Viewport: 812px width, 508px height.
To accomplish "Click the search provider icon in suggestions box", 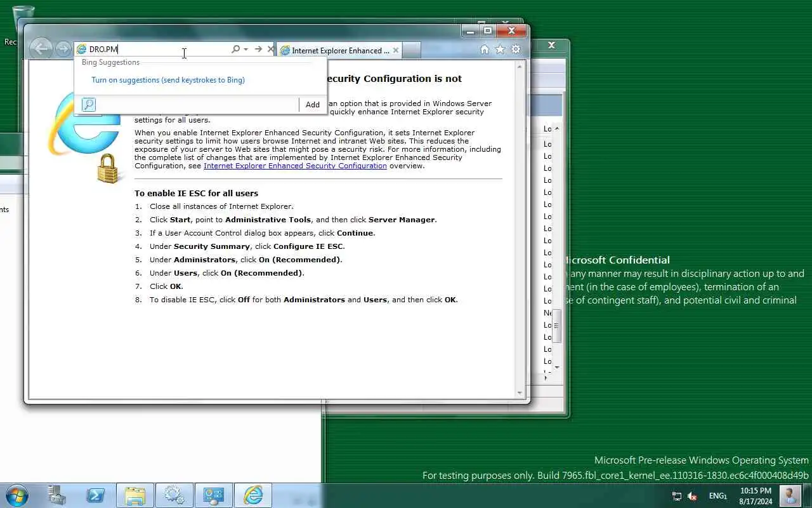I will click(x=89, y=105).
